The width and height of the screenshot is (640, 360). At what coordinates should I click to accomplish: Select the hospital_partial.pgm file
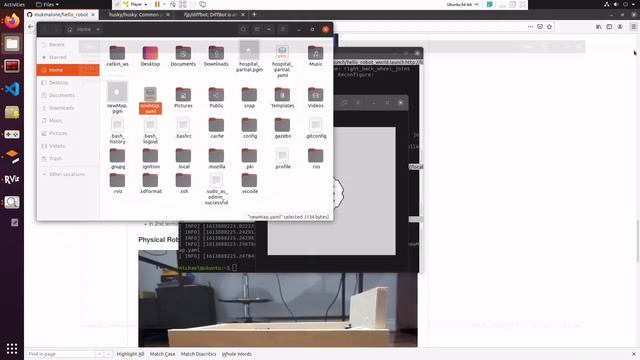pyautogui.click(x=249, y=57)
